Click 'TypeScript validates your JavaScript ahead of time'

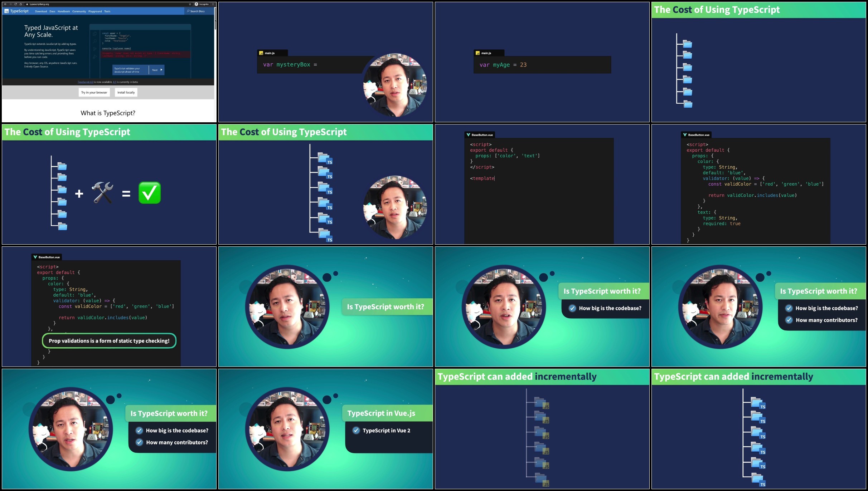pos(127,70)
